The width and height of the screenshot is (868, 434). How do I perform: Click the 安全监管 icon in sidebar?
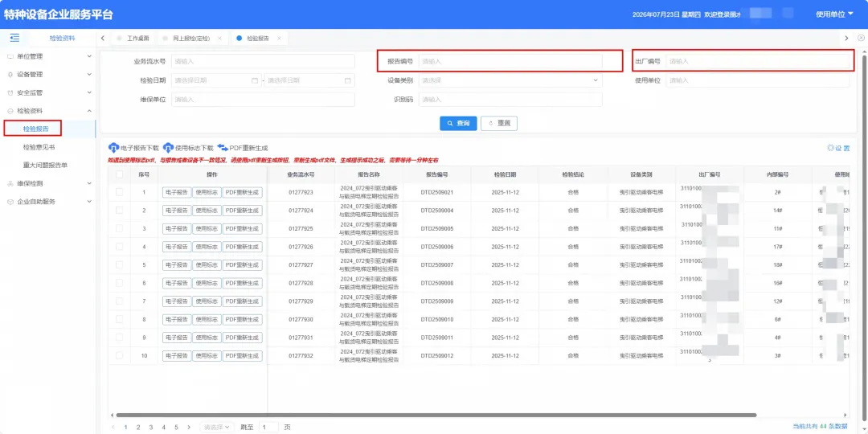click(x=10, y=92)
